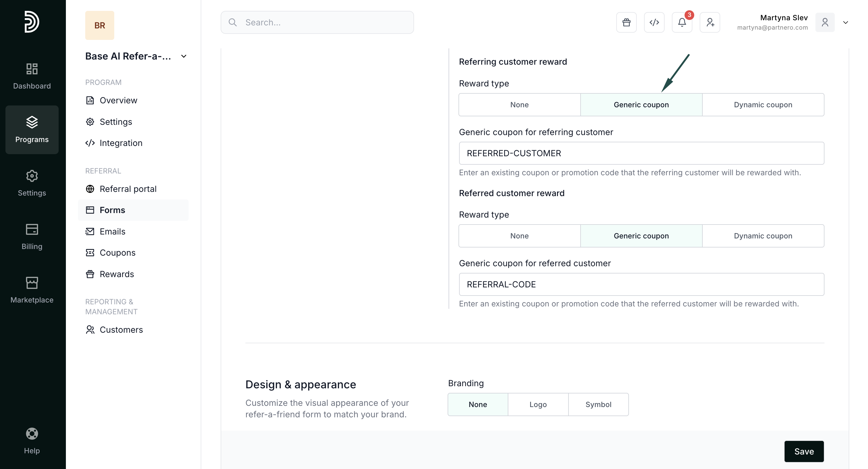Expand the Base AI Refer-a-... program dropdown
The width and height of the screenshot is (868, 469).
[x=184, y=56]
